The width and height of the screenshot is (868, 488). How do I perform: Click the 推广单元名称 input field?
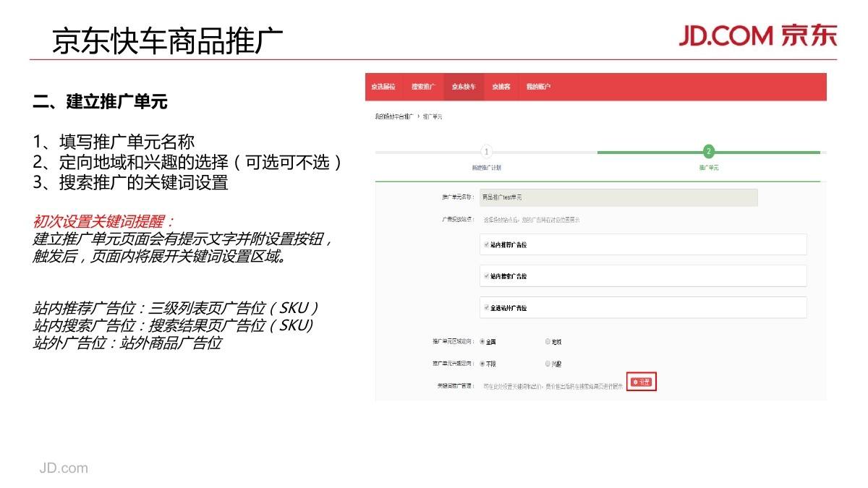(x=618, y=197)
